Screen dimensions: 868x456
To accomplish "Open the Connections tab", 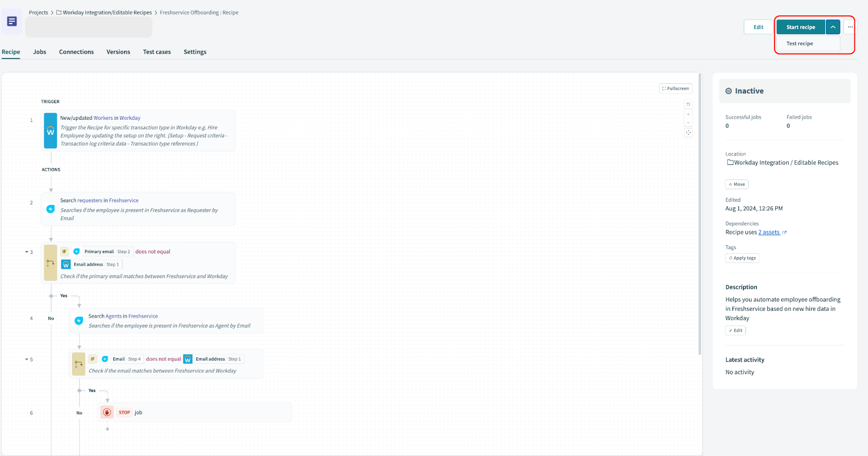I will pyautogui.click(x=76, y=52).
